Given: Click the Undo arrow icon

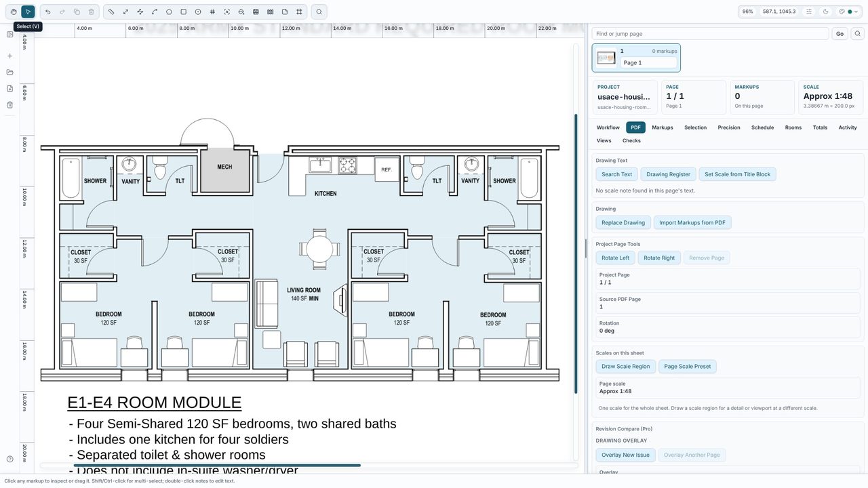Looking at the screenshot, I should tap(47, 12).
